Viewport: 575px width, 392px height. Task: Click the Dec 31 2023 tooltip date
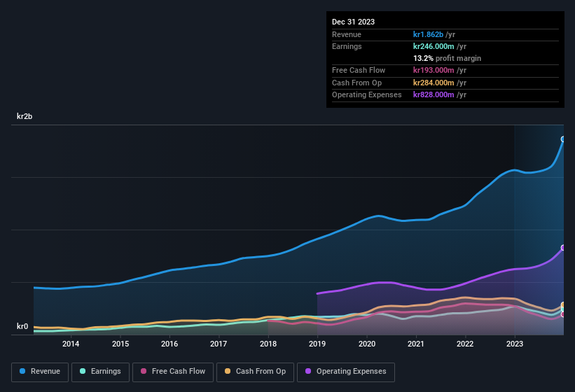[353, 22]
